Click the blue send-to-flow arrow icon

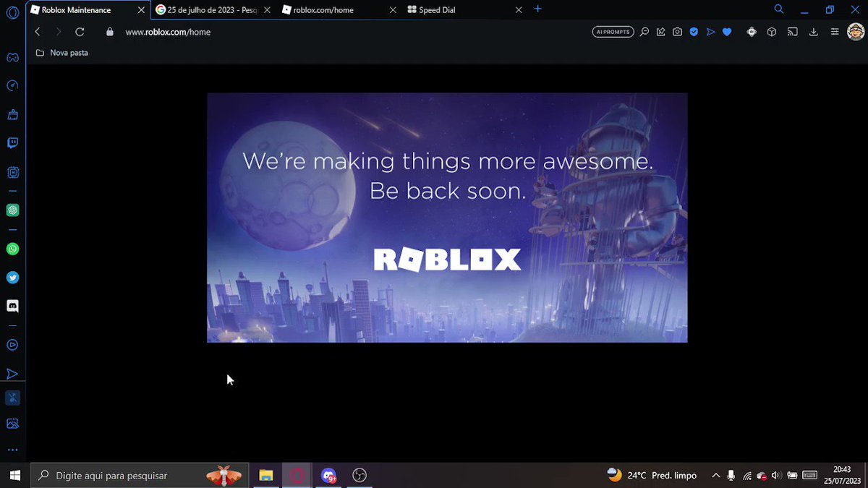coord(710,32)
